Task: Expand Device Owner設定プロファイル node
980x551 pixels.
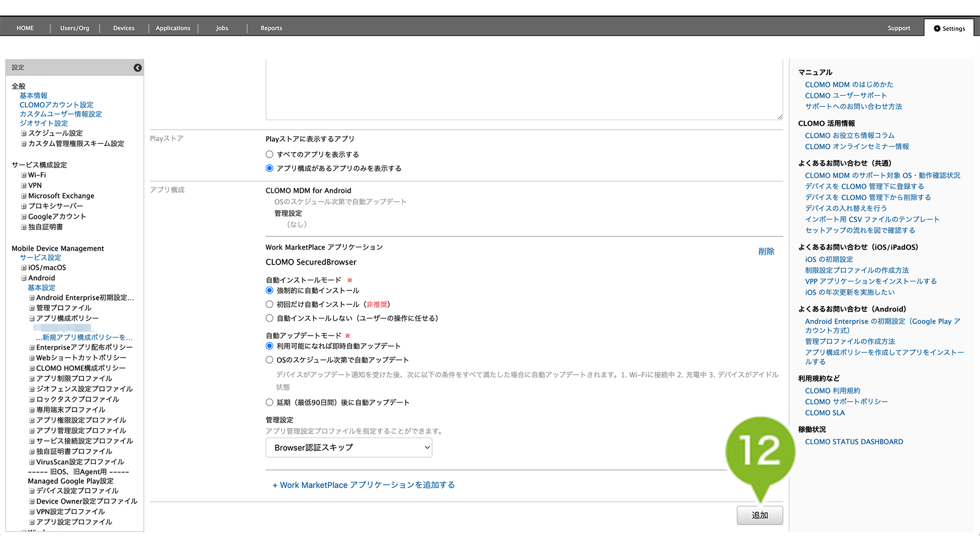Action: (32, 502)
